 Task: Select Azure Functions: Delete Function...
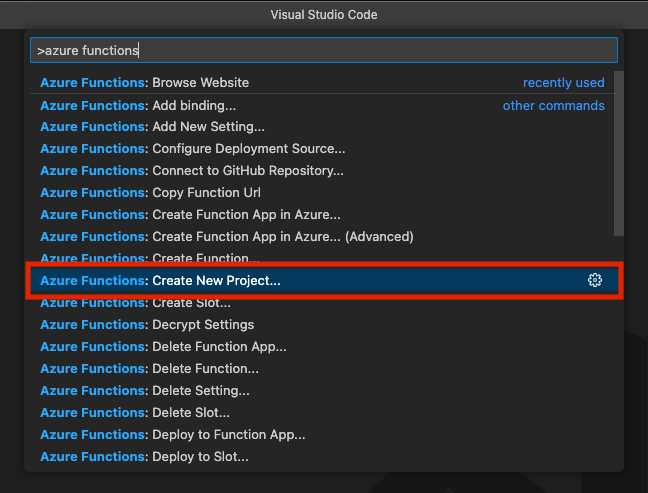324,368
